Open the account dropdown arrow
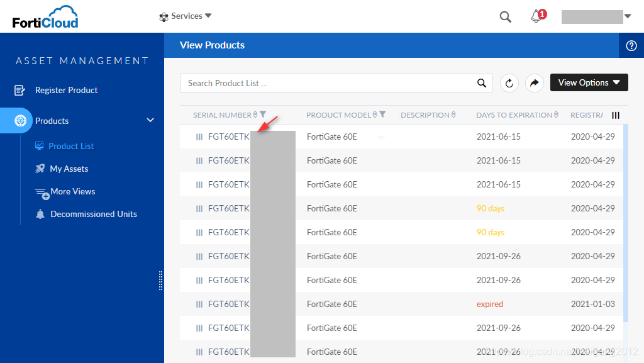Image resolution: width=644 pixels, height=363 pixels. tap(628, 16)
